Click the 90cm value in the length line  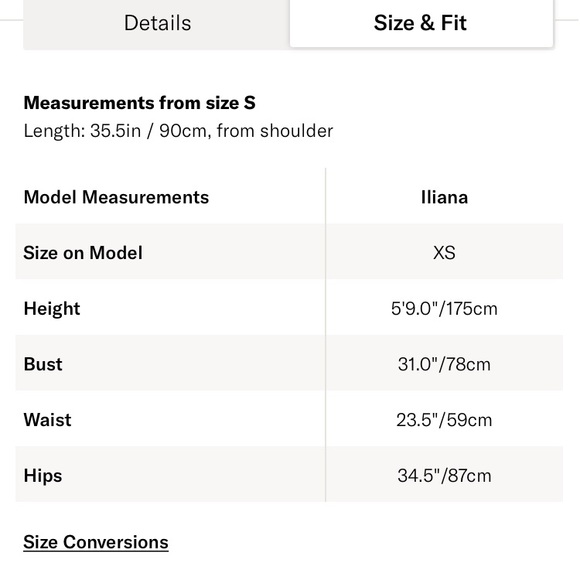coord(182,131)
